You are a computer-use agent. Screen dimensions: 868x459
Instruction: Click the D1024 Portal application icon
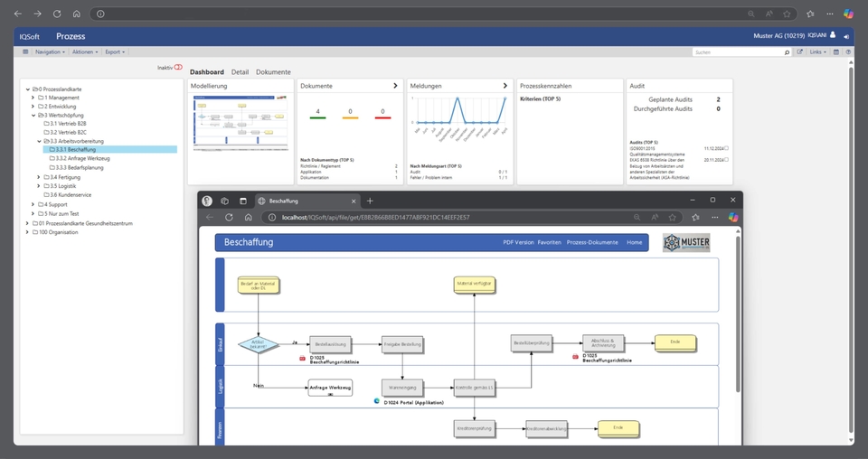point(377,401)
